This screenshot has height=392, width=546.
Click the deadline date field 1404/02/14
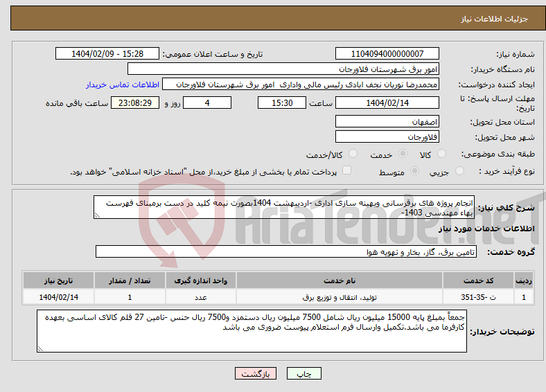pos(387,103)
